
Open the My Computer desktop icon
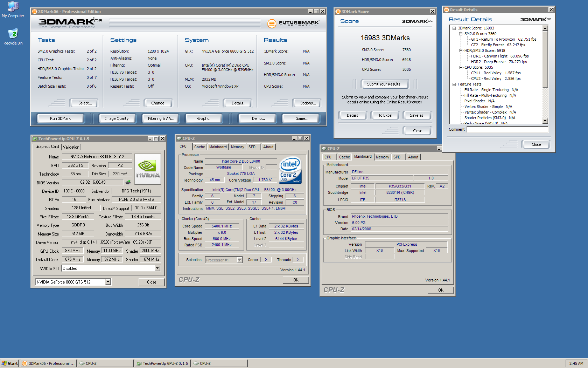pos(13,9)
